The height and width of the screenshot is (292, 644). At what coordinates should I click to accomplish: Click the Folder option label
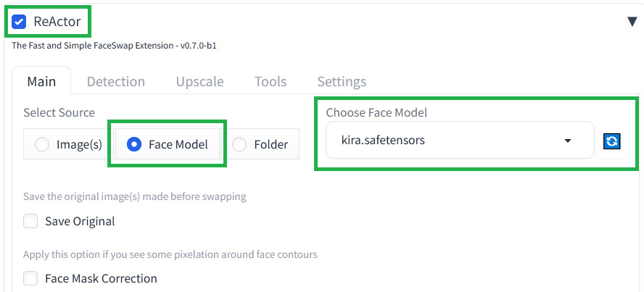click(x=271, y=144)
